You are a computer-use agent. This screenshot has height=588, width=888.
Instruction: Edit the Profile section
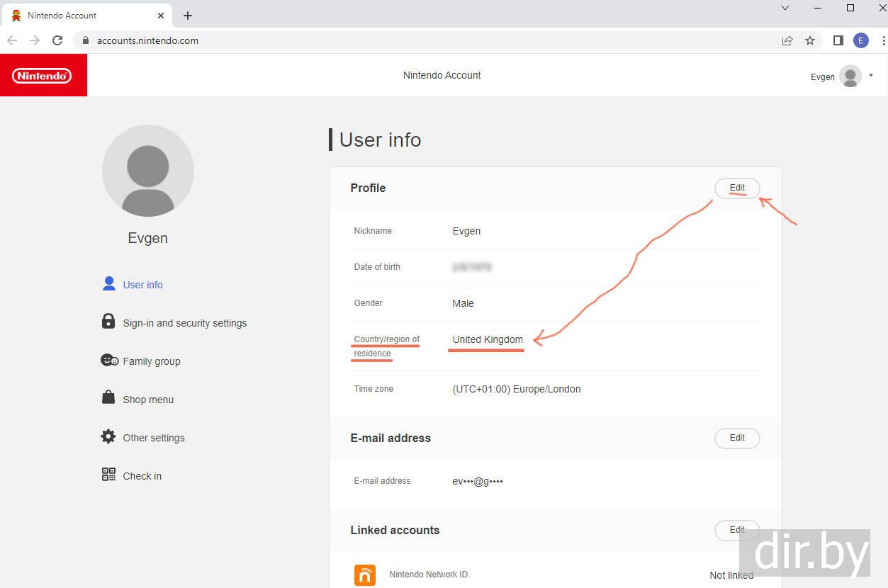[737, 188]
